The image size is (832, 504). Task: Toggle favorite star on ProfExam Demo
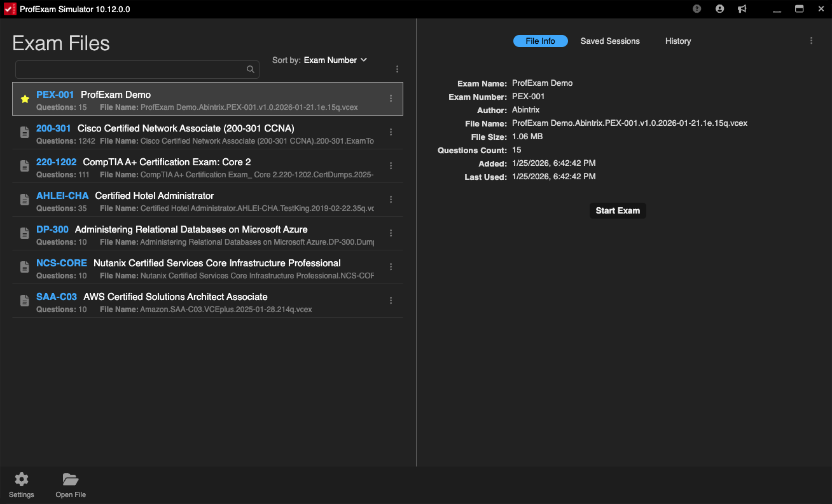point(25,99)
